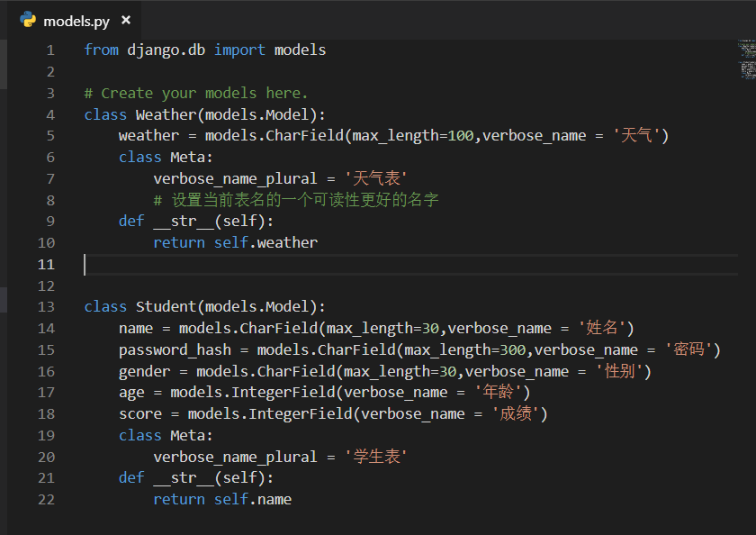
Task: Place cursor on empty line 11
Action: pos(270,264)
